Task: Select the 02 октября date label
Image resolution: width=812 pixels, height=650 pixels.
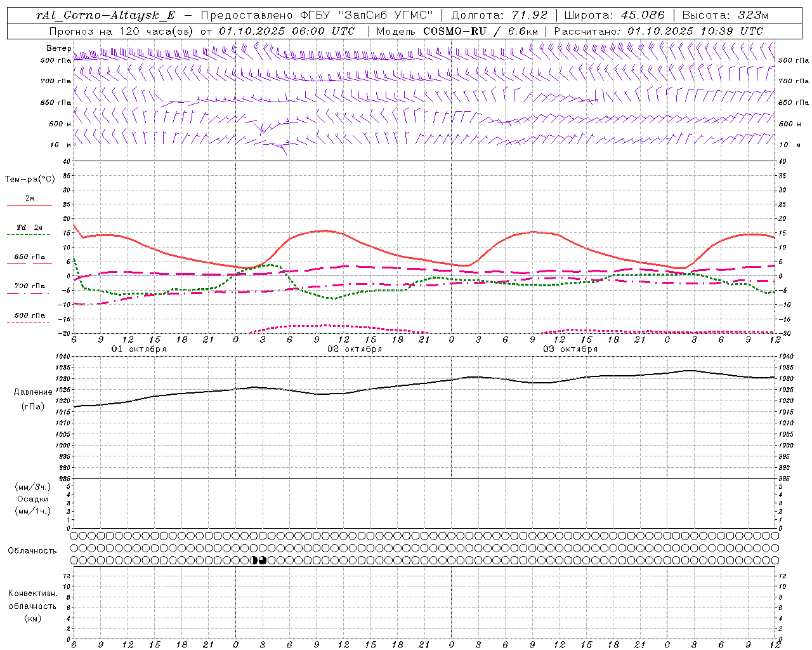Action: tap(355, 349)
